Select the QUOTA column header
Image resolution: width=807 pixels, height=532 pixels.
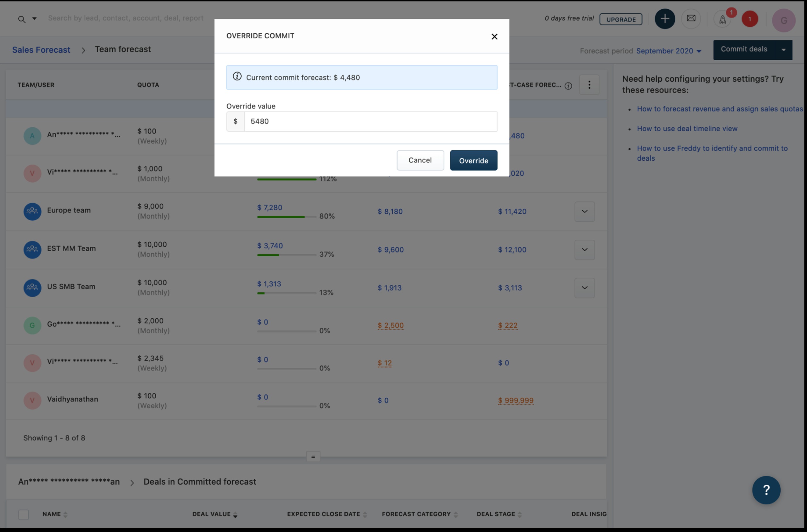click(148, 85)
